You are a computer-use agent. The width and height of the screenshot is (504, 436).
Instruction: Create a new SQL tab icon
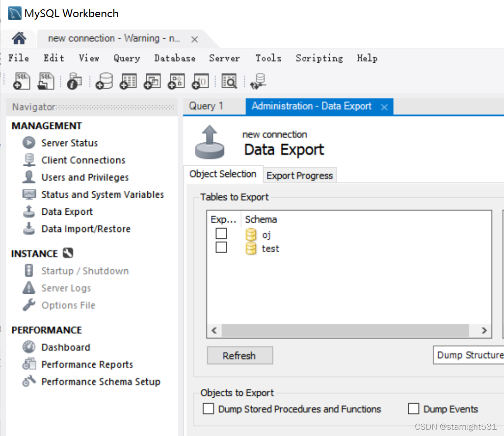pyautogui.click(x=22, y=81)
